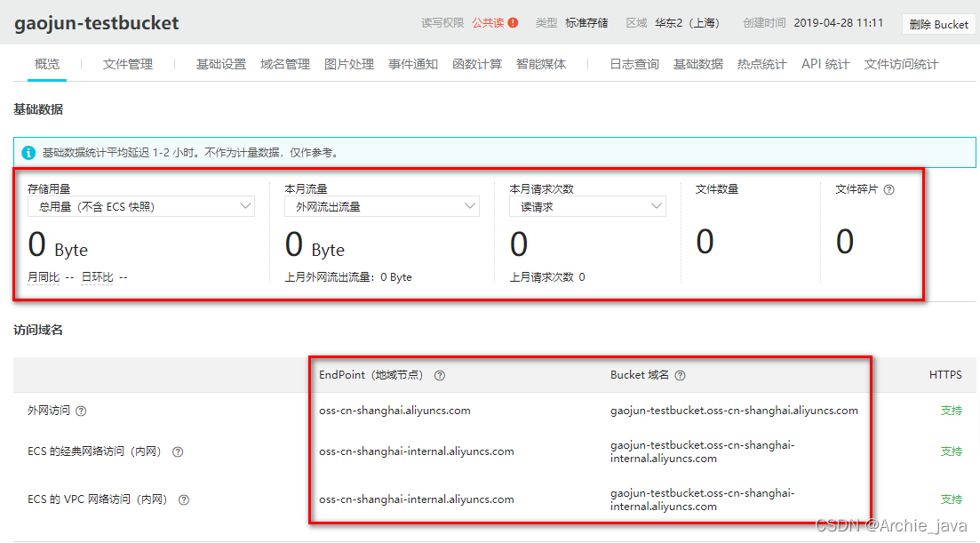Click the 标准存储 type value
Image resolution: width=980 pixels, height=543 pixels.
[x=587, y=23]
